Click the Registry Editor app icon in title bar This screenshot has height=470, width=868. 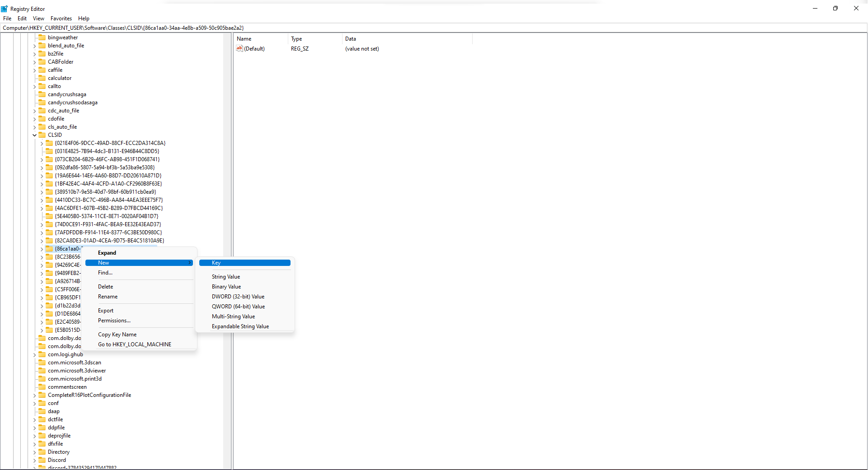coord(5,9)
